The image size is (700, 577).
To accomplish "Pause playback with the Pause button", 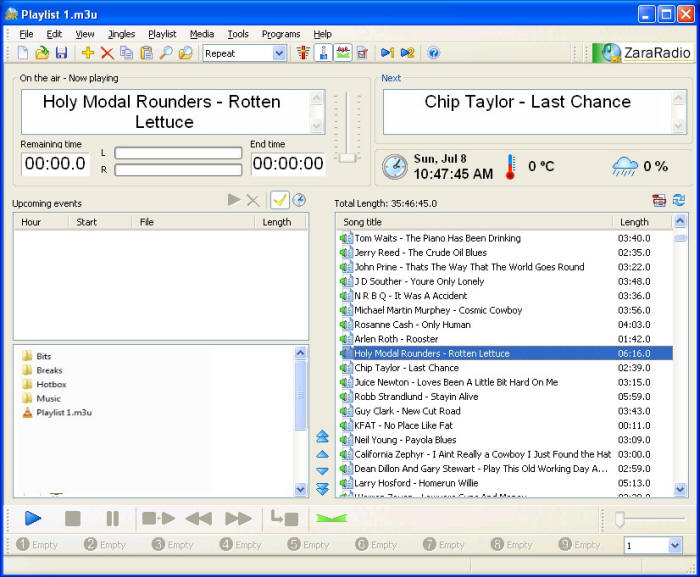I will tap(112, 518).
